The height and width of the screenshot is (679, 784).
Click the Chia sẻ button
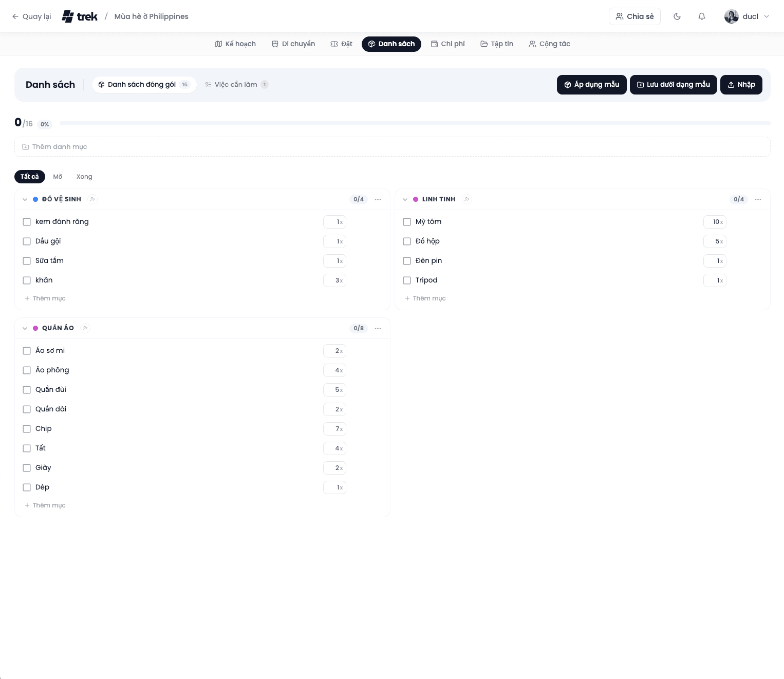click(634, 16)
